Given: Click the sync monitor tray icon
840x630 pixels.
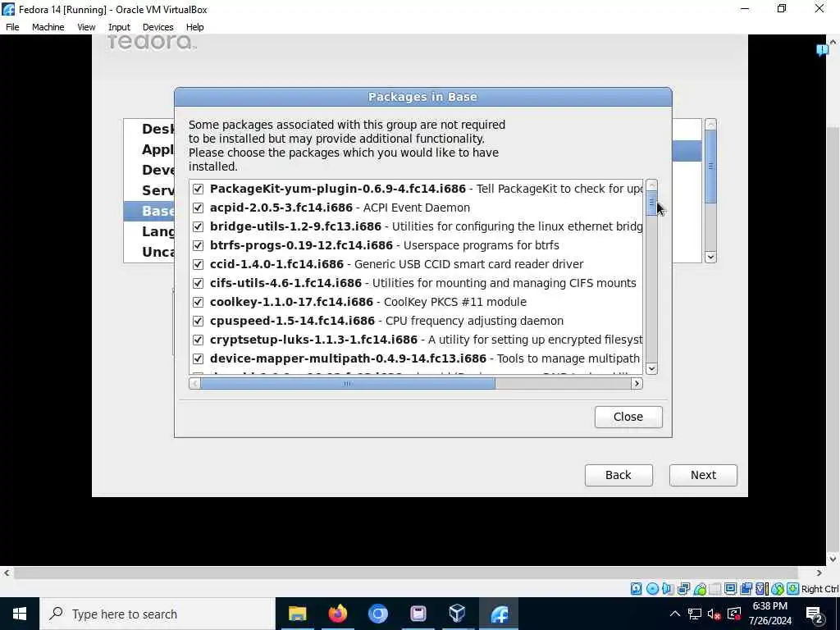Looking at the screenshot, I should pyautogui.click(x=734, y=614).
